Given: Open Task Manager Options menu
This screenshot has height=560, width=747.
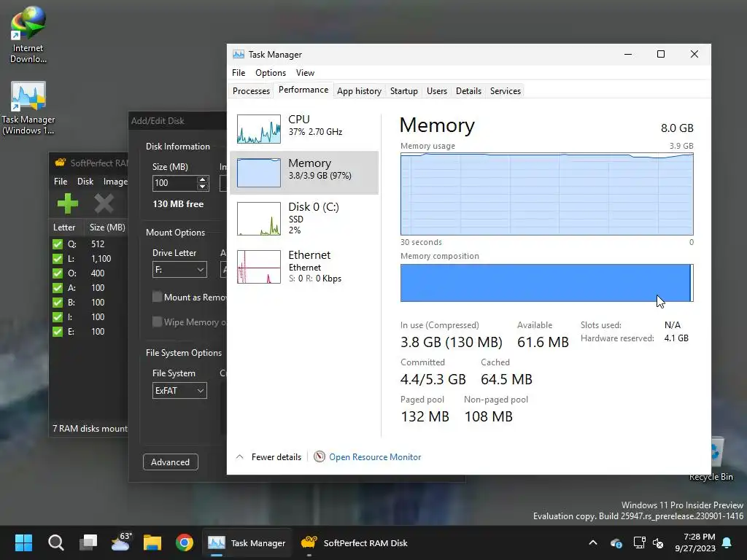Looking at the screenshot, I should point(271,73).
